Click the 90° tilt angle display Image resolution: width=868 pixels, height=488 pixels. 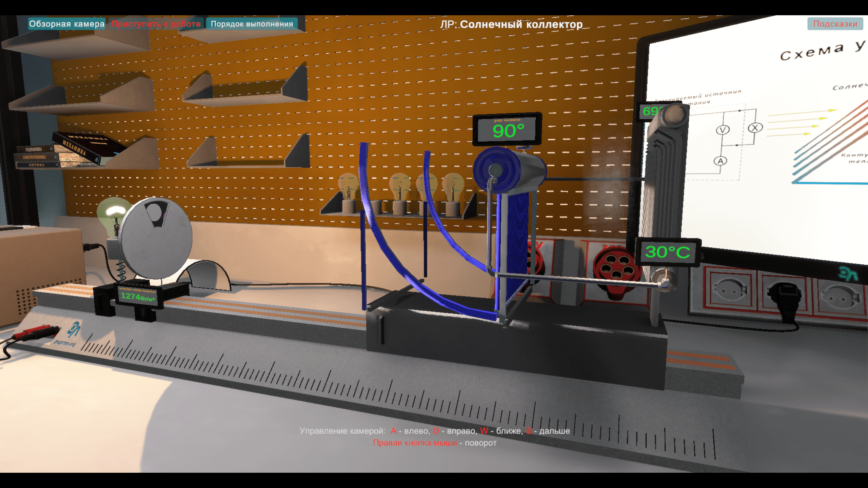[508, 130]
